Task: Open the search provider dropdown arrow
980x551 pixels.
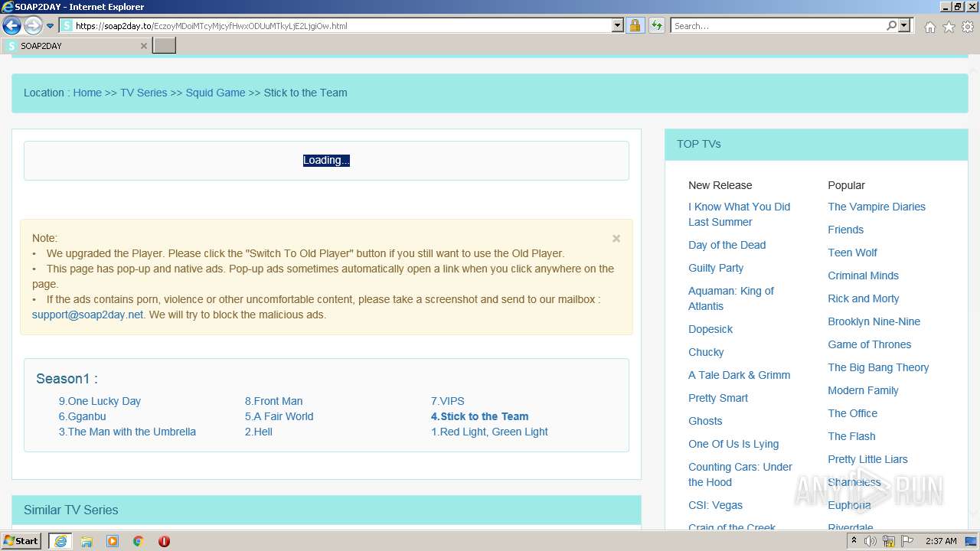Action: tap(904, 26)
